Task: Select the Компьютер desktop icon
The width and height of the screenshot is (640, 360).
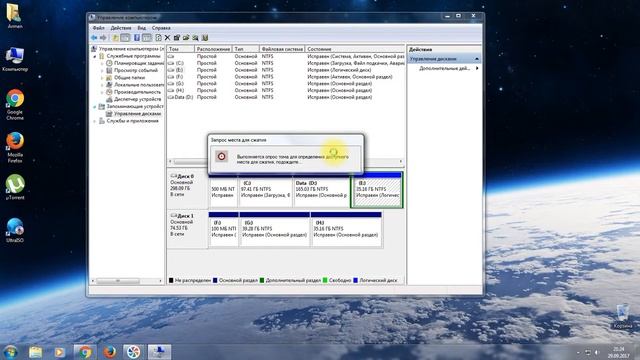Action: pos(15,59)
